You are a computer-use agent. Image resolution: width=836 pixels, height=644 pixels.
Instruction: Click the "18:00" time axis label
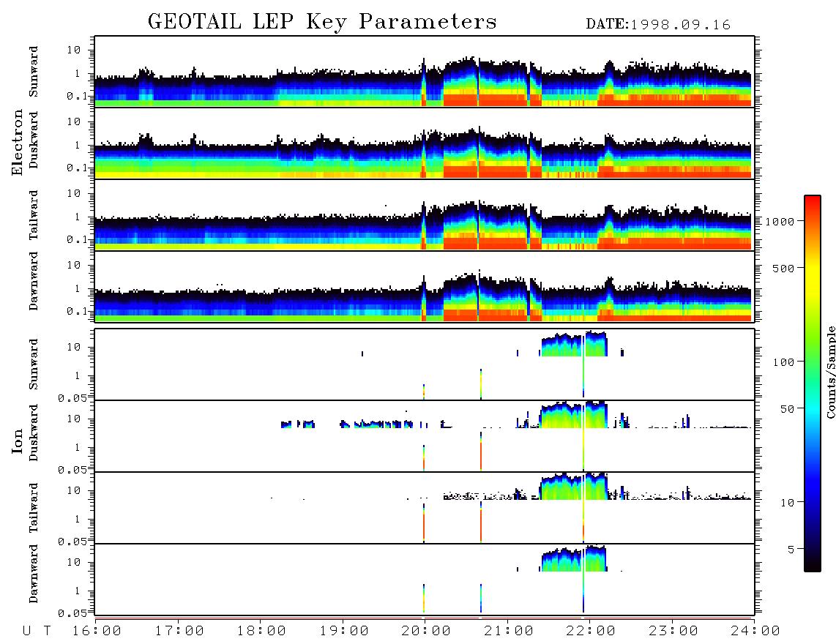[262, 631]
